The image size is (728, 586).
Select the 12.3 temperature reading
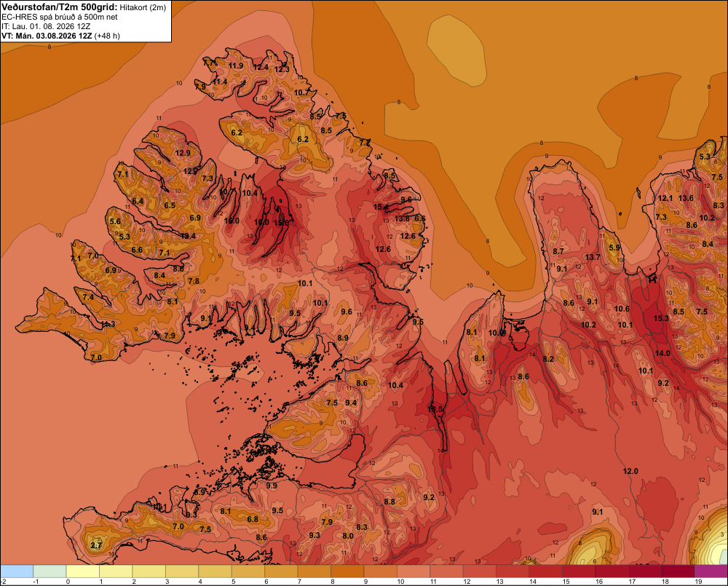pyautogui.click(x=282, y=69)
